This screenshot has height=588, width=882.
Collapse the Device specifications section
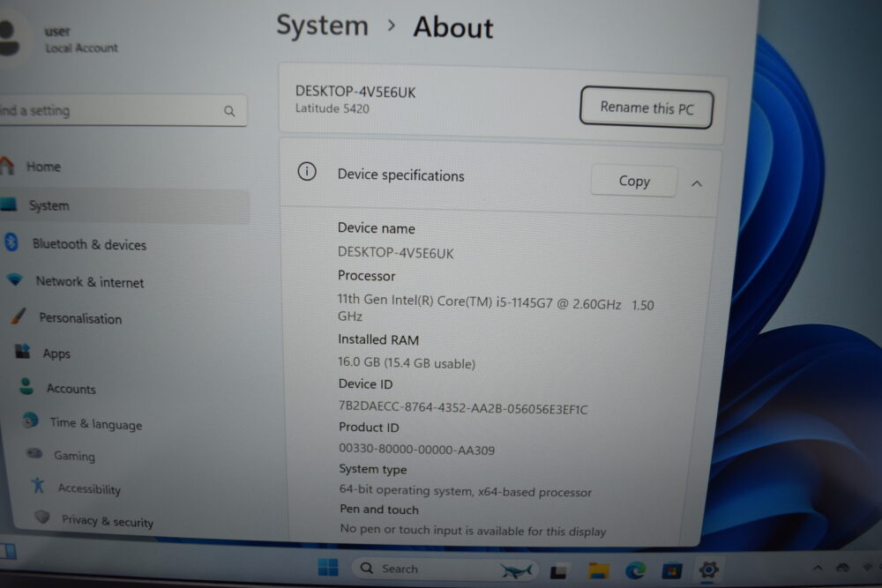(x=697, y=184)
